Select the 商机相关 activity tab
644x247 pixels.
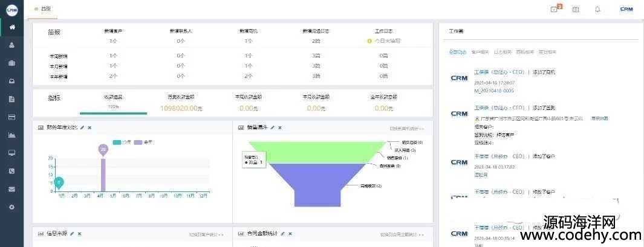click(525, 52)
